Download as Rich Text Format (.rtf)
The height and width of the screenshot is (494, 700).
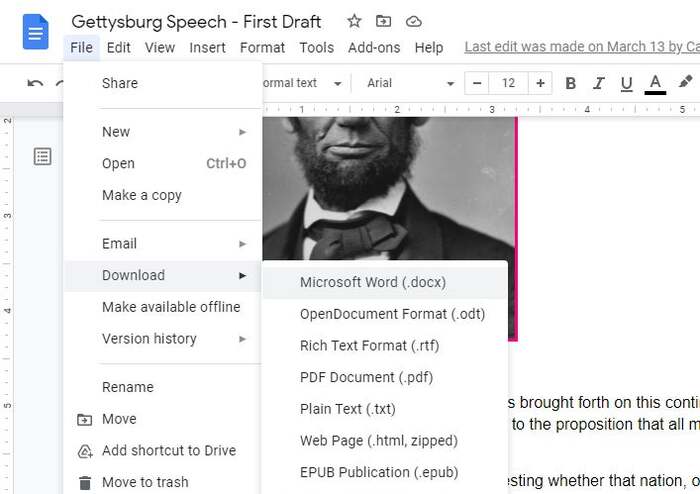[385, 345]
